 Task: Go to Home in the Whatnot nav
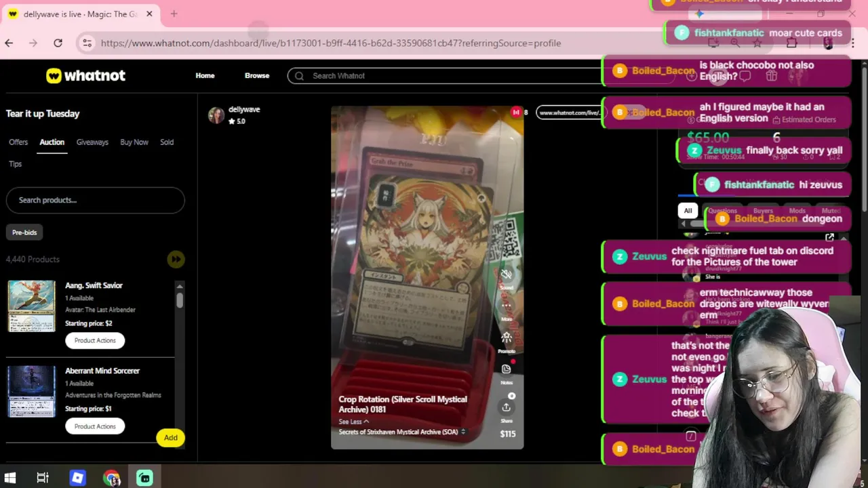(x=205, y=76)
